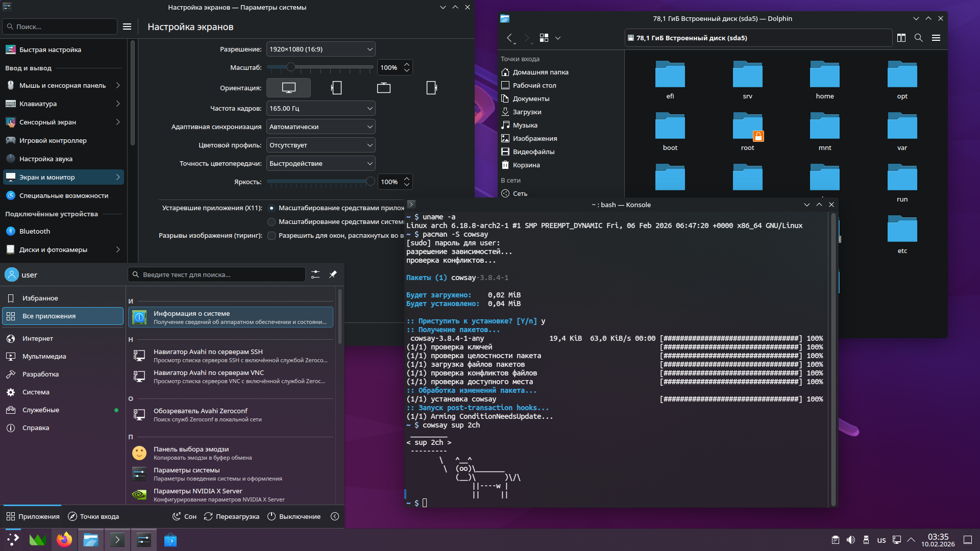
Task: Select upside-down screen orientation icon
Action: click(384, 88)
